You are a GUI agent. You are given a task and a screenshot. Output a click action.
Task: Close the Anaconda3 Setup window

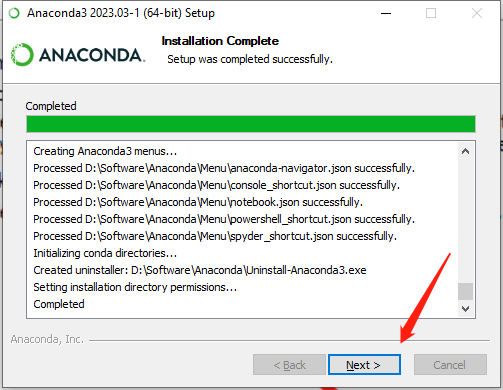(477, 13)
